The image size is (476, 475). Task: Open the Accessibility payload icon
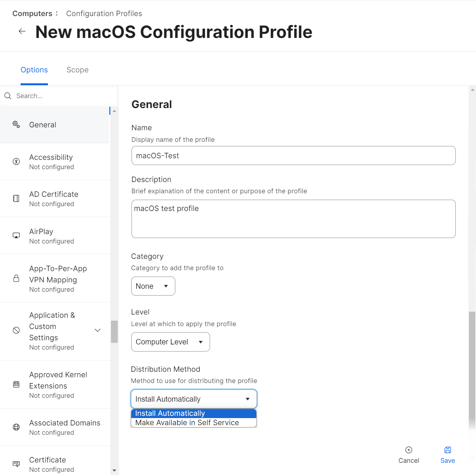click(16, 161)
